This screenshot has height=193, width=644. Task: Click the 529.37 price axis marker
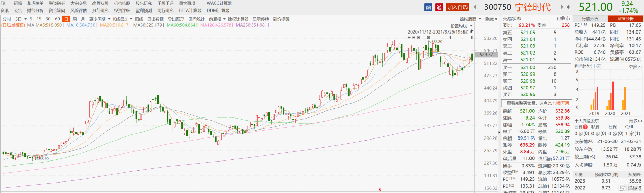pos(486,54)
